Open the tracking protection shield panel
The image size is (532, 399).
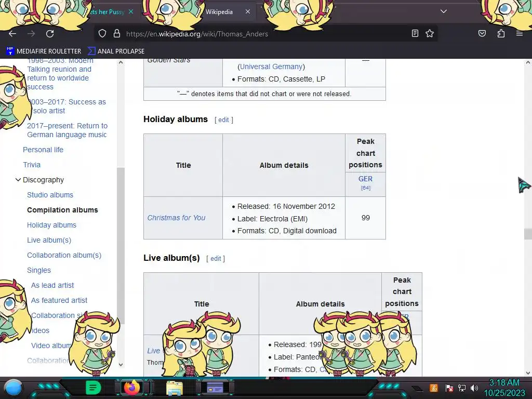102,34
